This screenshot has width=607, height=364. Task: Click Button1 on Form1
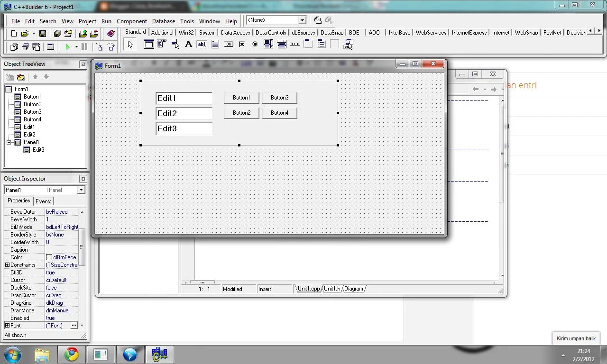(x=241, y=98)
